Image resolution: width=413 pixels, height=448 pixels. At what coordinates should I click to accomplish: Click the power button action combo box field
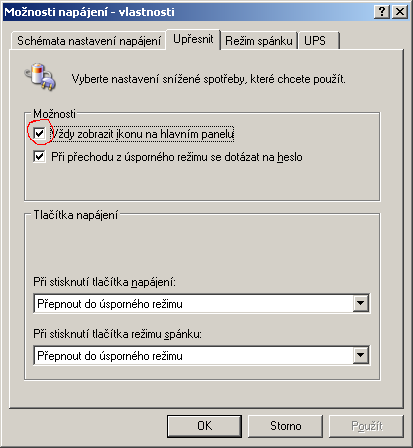(202, 303)
